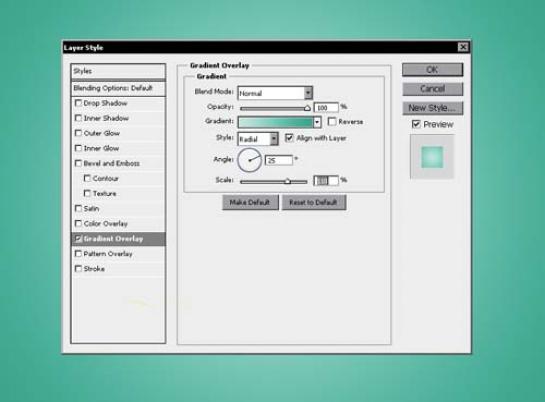Click the OK button

coord(432,70)
